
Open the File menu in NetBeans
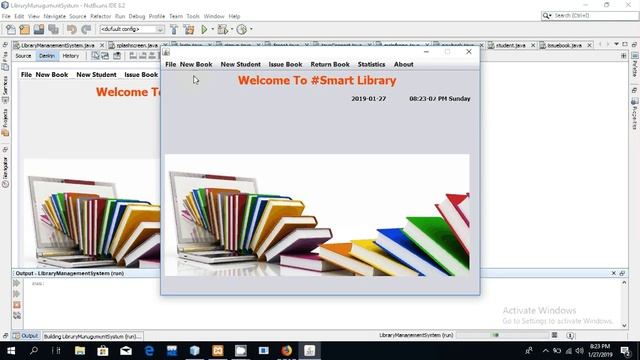[6, 16]
